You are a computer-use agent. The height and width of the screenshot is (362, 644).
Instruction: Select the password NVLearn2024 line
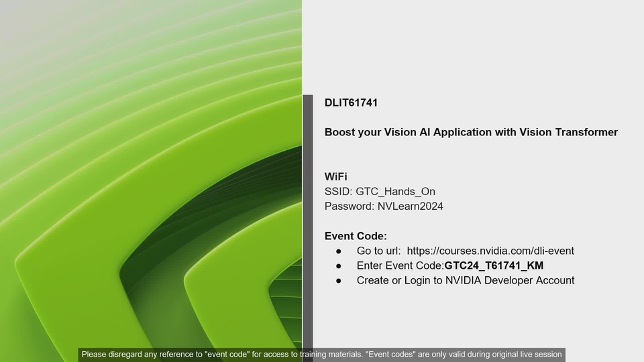[x=384, y=206]
